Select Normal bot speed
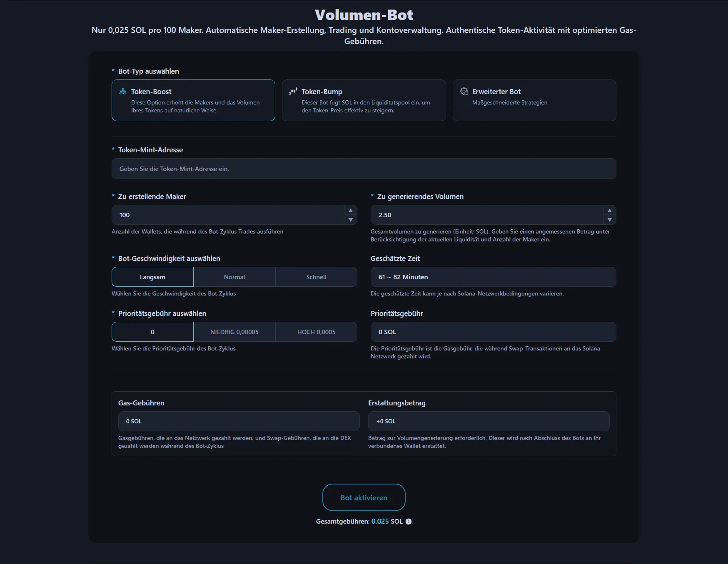Viewport: 728px width, 564px height. point(234,277)
